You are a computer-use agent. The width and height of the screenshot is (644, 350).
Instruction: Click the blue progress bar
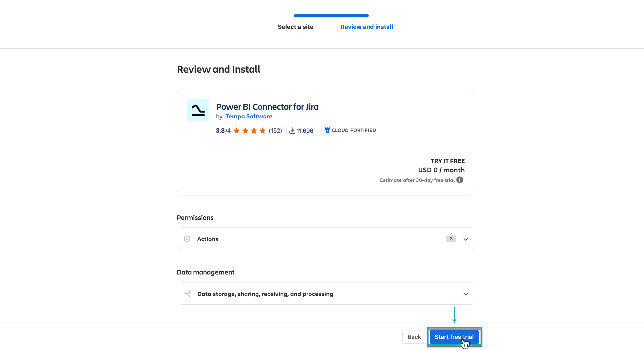[331, 16]
